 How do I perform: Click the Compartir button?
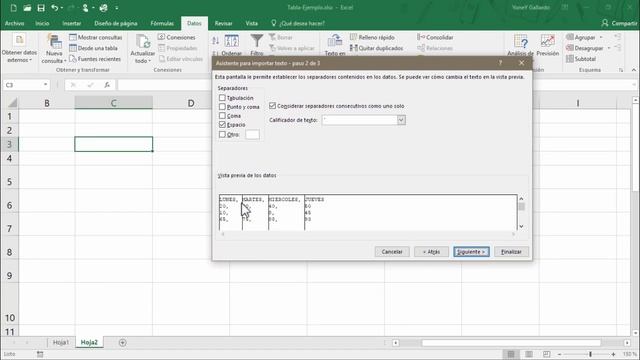click(x=619, y=23)
